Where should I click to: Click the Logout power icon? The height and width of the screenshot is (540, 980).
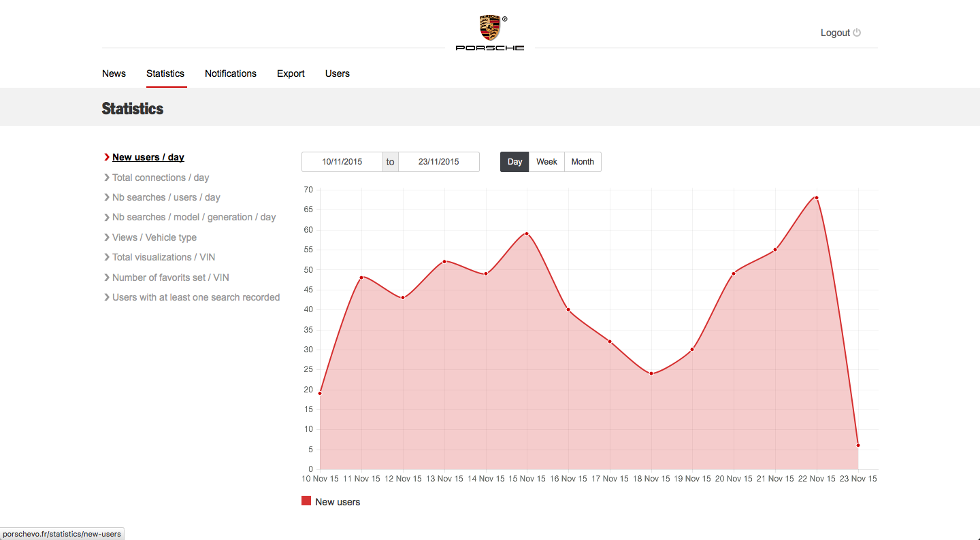point(857,33)
